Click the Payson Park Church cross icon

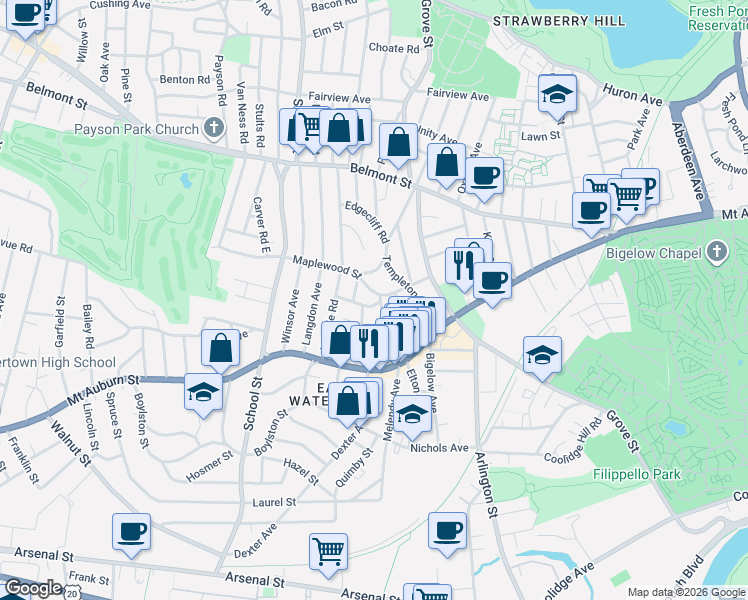click(214, 128)
